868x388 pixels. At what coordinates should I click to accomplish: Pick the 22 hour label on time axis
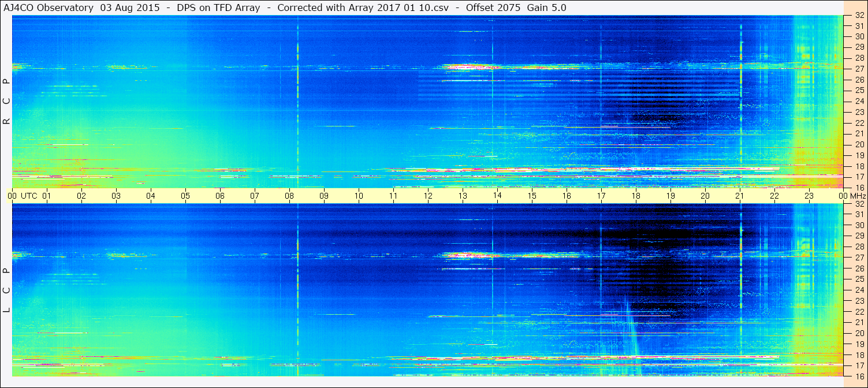pos(774,196)
